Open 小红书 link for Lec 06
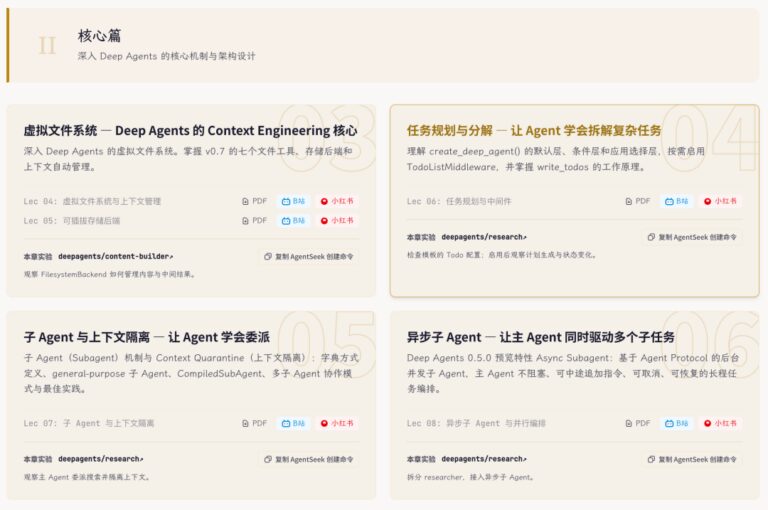This screenshot has width=768, height=510. (x=720, y=201)
